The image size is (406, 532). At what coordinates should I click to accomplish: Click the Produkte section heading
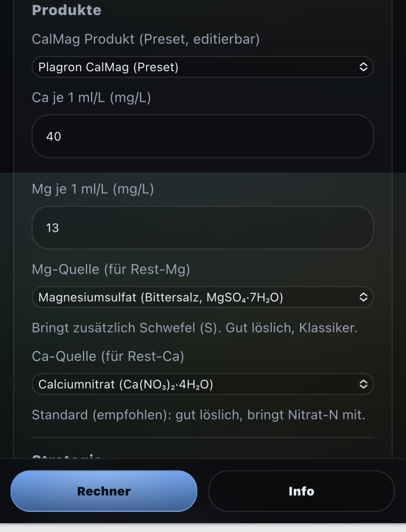(66, 10)
